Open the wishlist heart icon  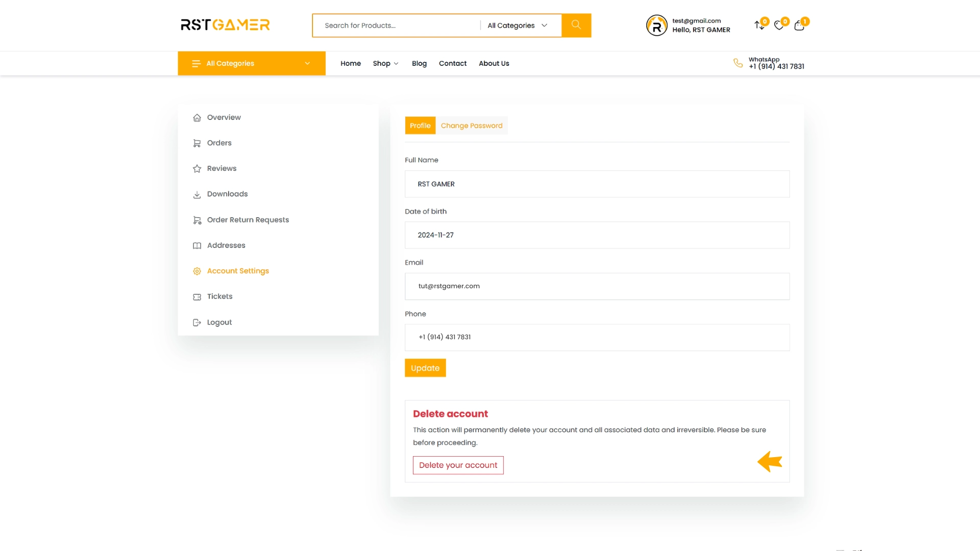779,26
